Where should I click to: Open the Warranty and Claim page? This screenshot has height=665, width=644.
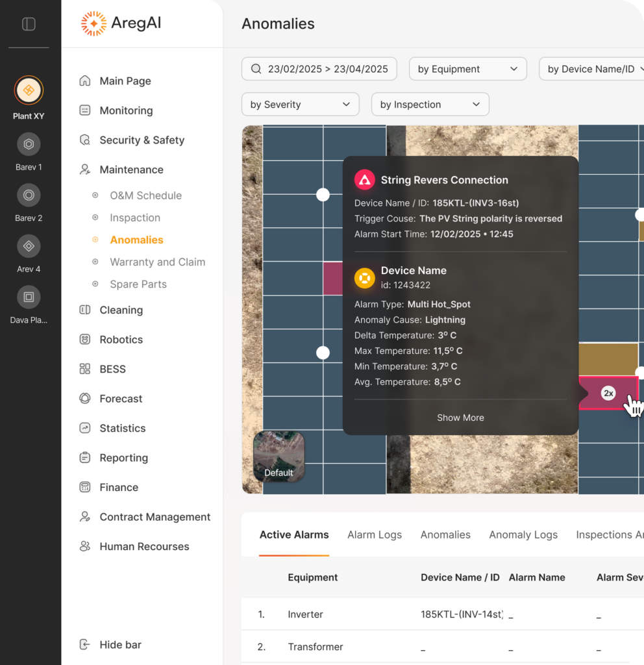tap(157, 262)
